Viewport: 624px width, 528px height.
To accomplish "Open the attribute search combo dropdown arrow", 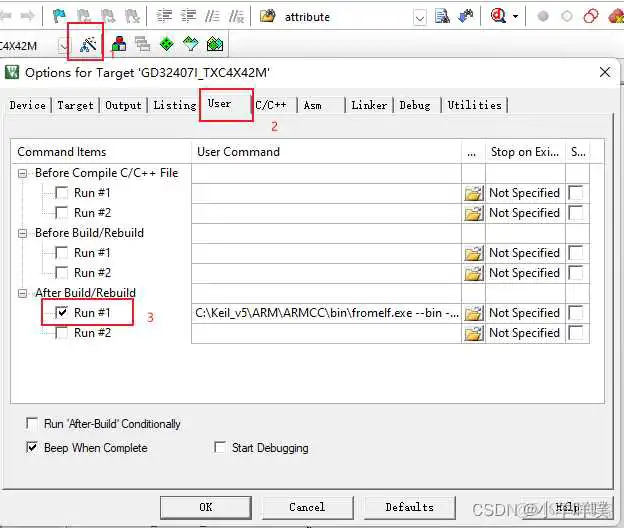I will (420, 17).
